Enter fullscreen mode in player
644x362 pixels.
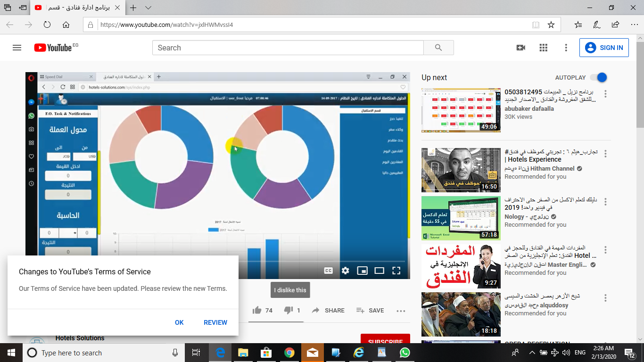(x=396, y=271)
